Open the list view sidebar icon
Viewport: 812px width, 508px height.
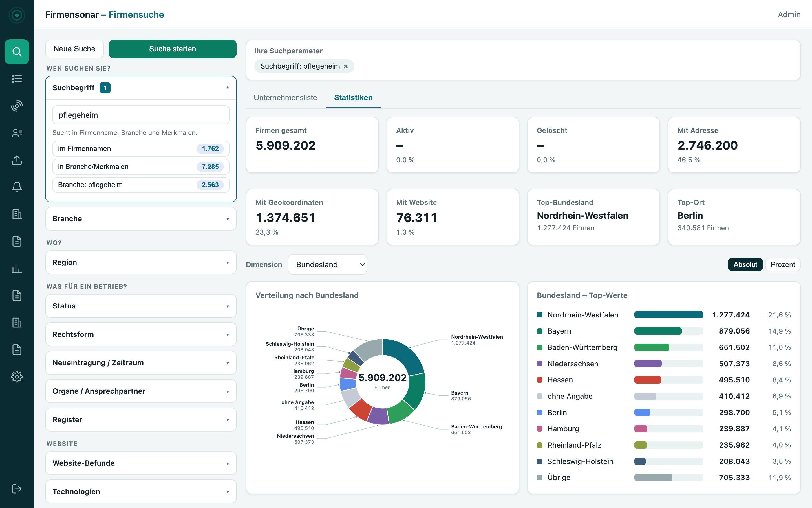(17, 79)
